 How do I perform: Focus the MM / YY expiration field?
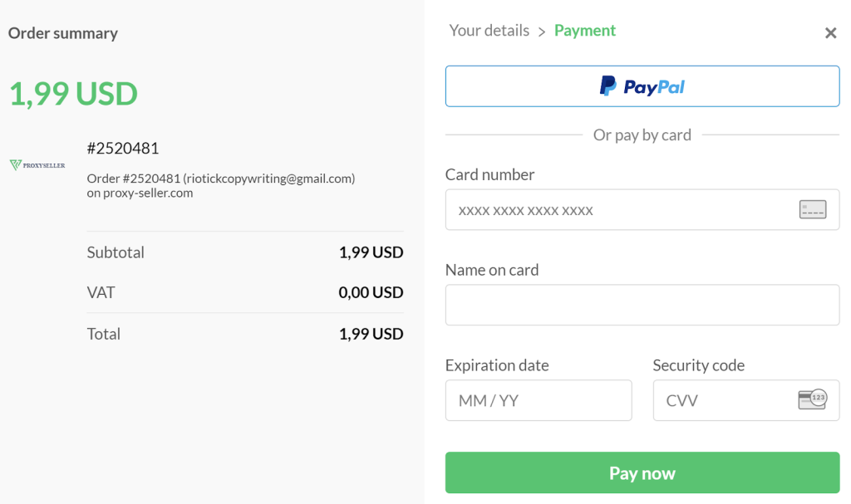[539, 400]
